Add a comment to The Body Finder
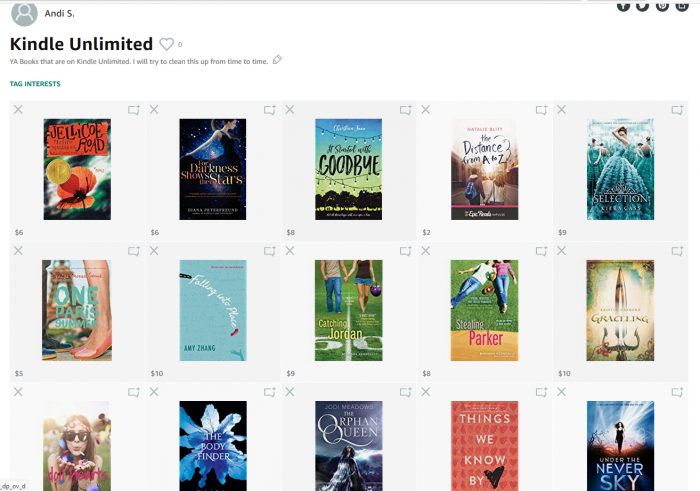The image size is (700, 491). pos(270,392)
